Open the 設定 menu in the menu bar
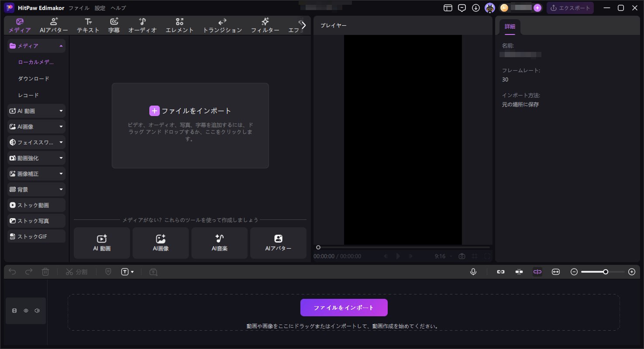This screenshot has height=349, width=644. (100, 8)
